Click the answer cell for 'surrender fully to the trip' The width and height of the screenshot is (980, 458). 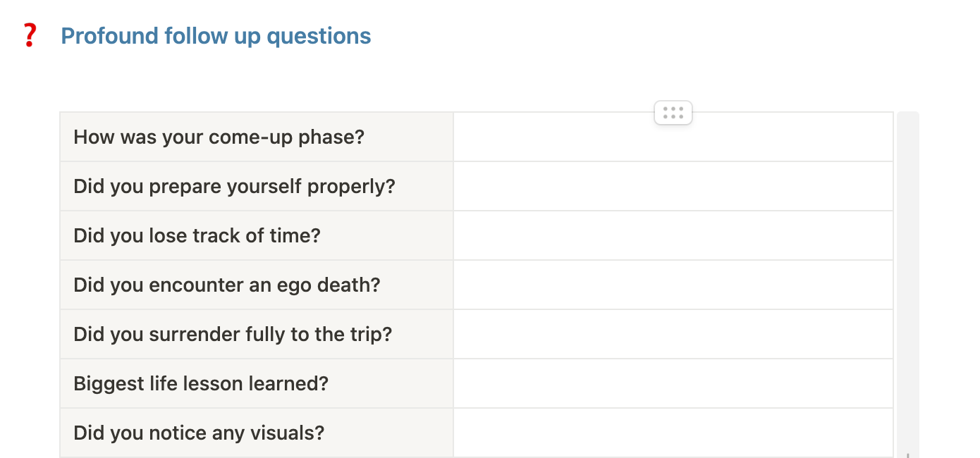pos(673,334)
